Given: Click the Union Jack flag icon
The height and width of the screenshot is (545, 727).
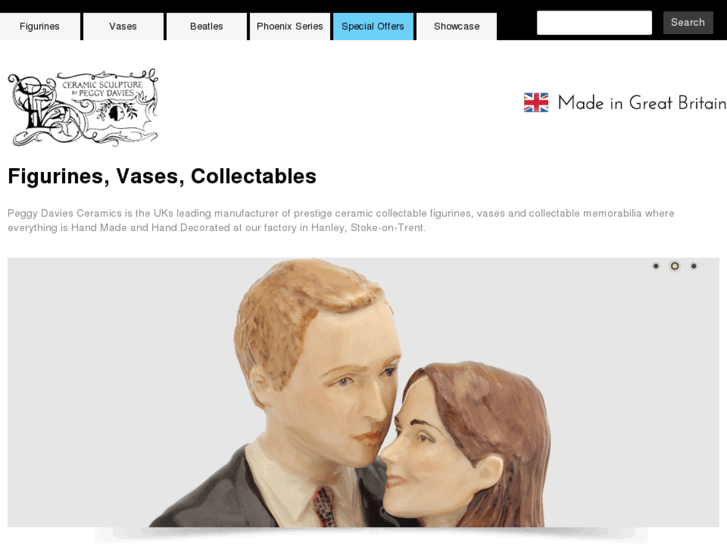Looking at the screenshot, I should pyautogui.click(x=536, y=103).
